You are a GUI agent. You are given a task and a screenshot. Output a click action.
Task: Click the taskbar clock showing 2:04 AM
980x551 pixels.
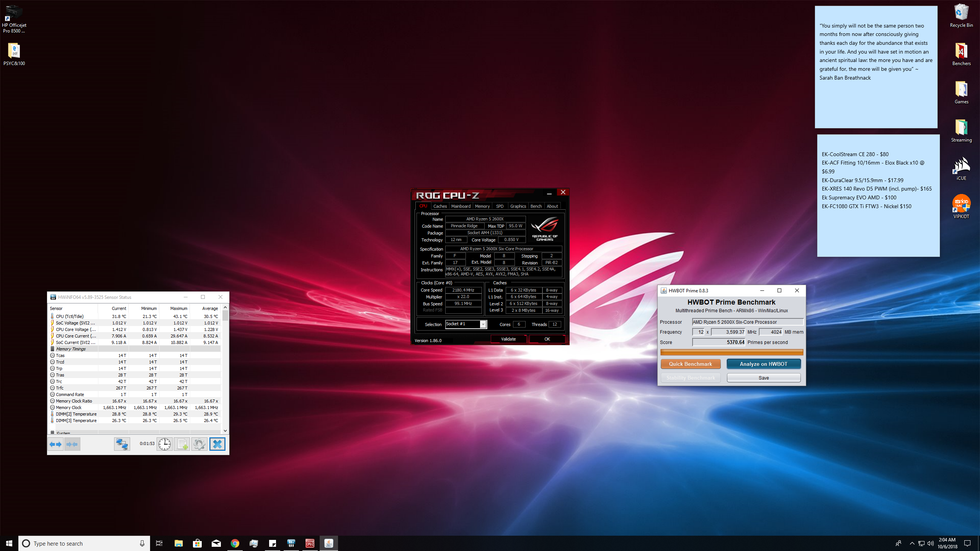coord(947,543)
